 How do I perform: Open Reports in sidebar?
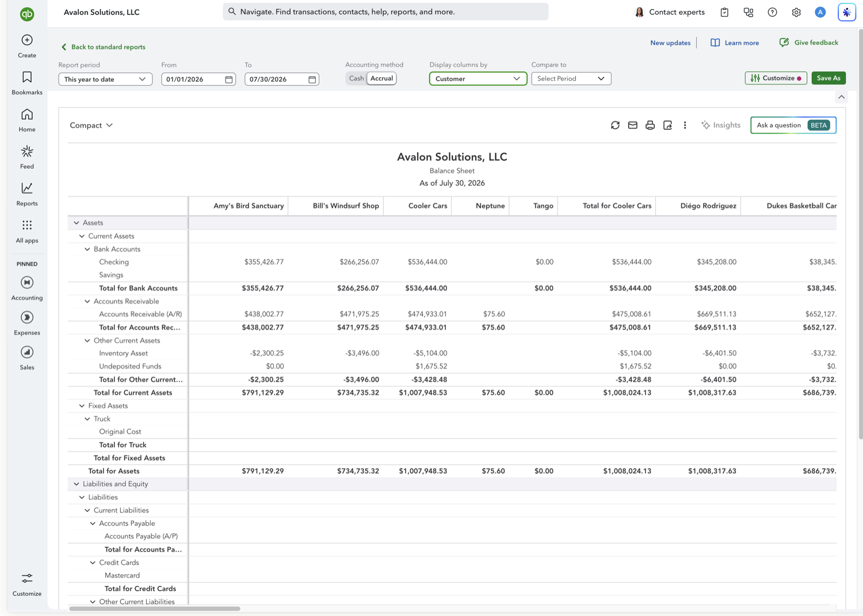tap(26, 194)
